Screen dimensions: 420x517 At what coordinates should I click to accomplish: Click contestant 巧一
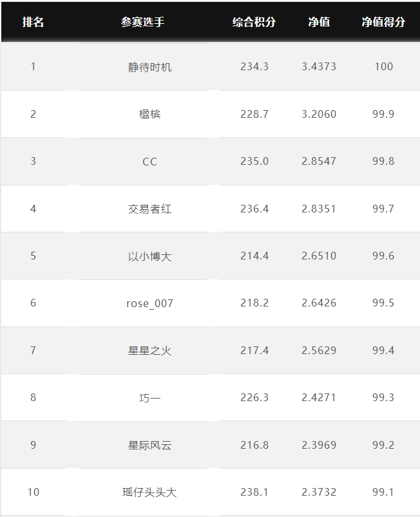[x=150, y=398]
